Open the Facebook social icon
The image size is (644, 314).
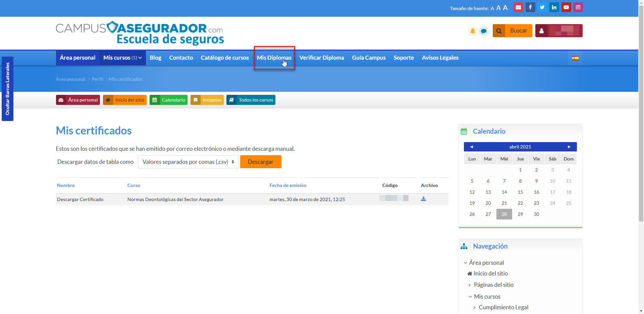[x=530, y=7]
